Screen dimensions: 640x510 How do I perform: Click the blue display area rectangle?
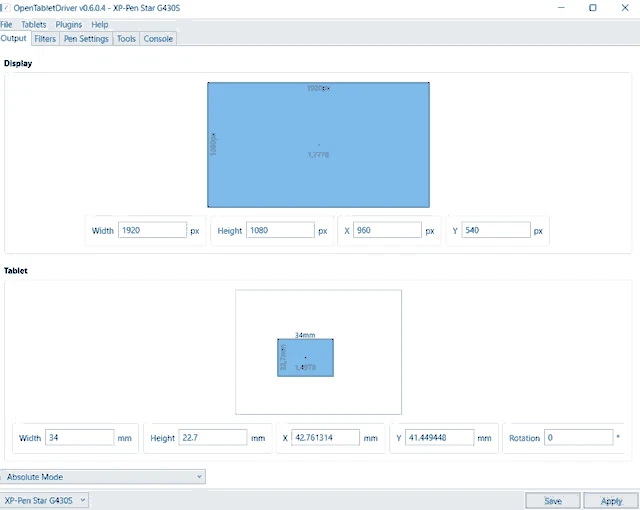pyautogui.click(x=318, y=145)
